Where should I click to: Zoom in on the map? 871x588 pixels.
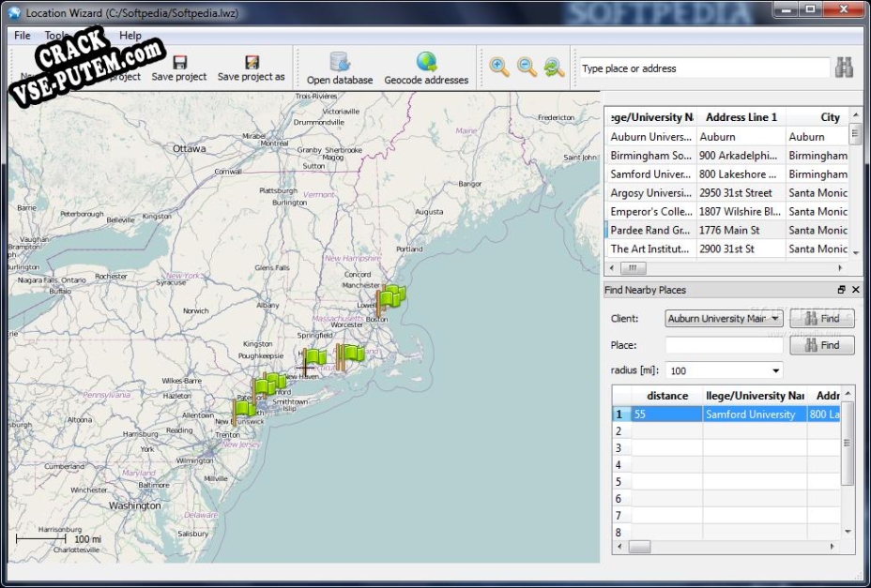pyautogui.click(x=499, y=67)
